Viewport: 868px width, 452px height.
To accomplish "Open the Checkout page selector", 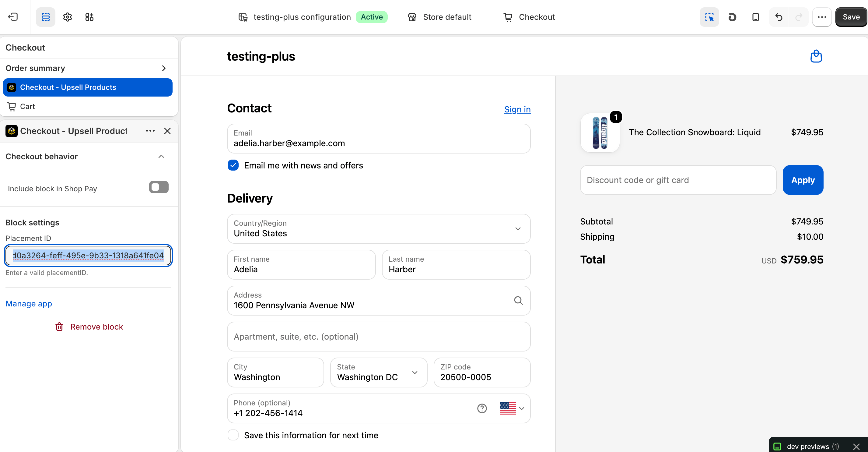I will point(529,17).
